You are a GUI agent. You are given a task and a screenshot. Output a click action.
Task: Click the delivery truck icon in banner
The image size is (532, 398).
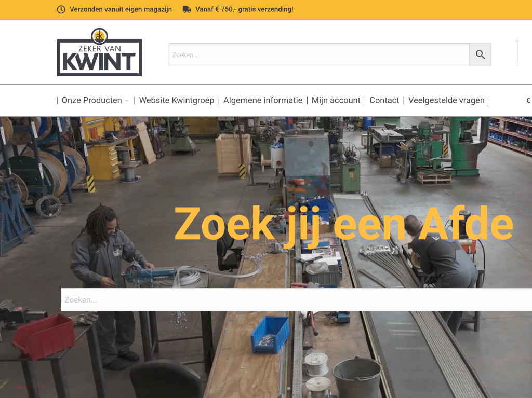coord(187,9)
